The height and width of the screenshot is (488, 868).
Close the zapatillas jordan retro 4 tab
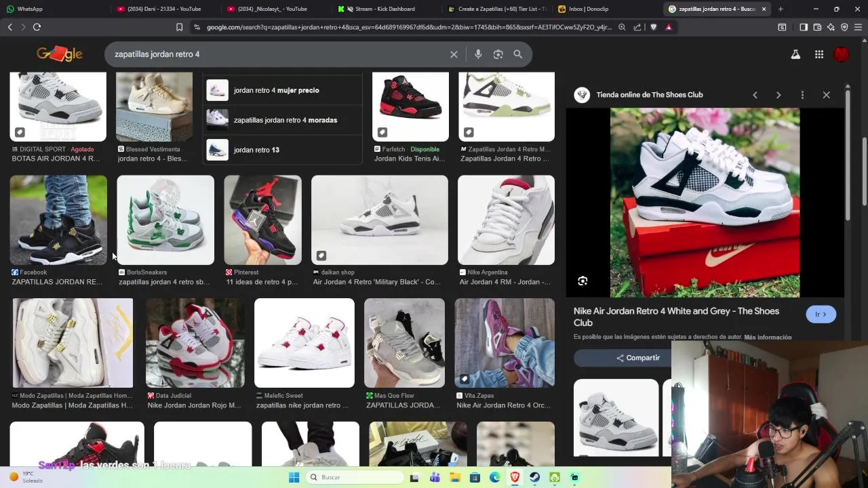point(764,9)
